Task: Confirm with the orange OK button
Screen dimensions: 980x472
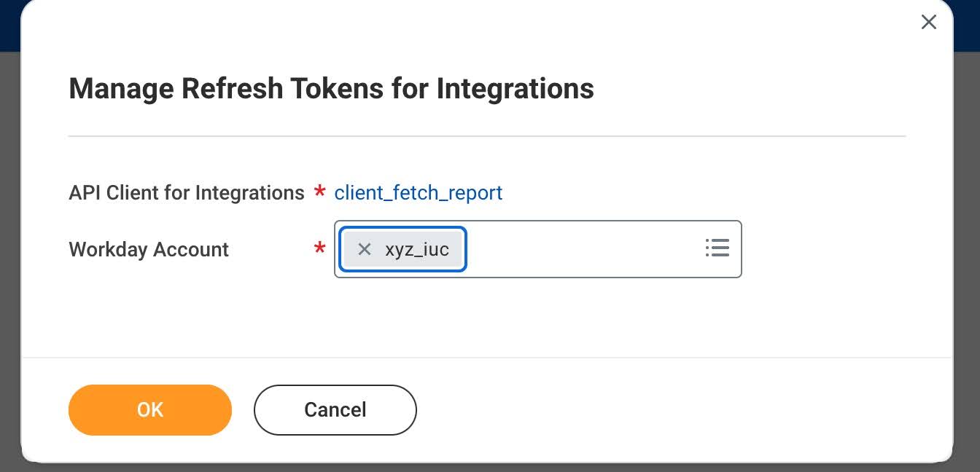Action: (x=150, y=410)
